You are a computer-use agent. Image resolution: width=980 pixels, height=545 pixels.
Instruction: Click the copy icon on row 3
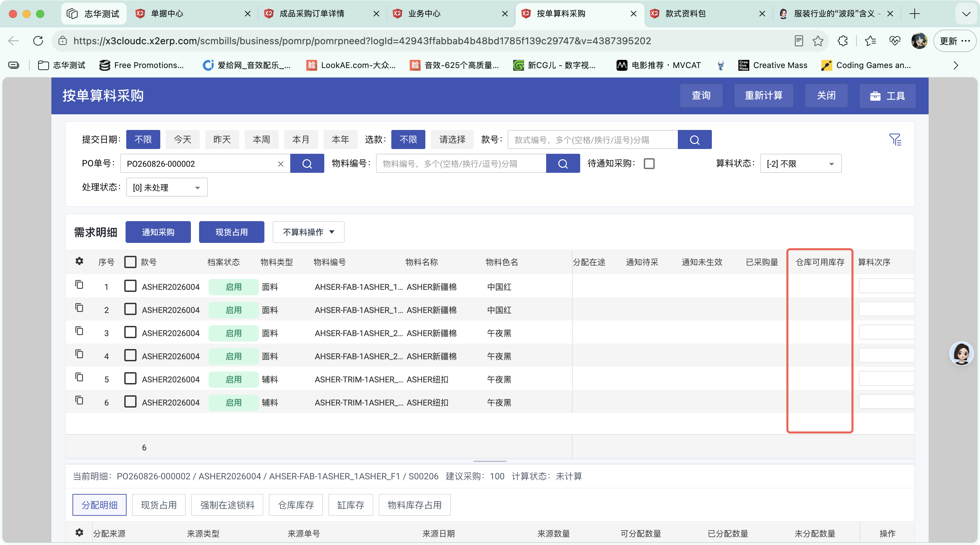[79, 331]
